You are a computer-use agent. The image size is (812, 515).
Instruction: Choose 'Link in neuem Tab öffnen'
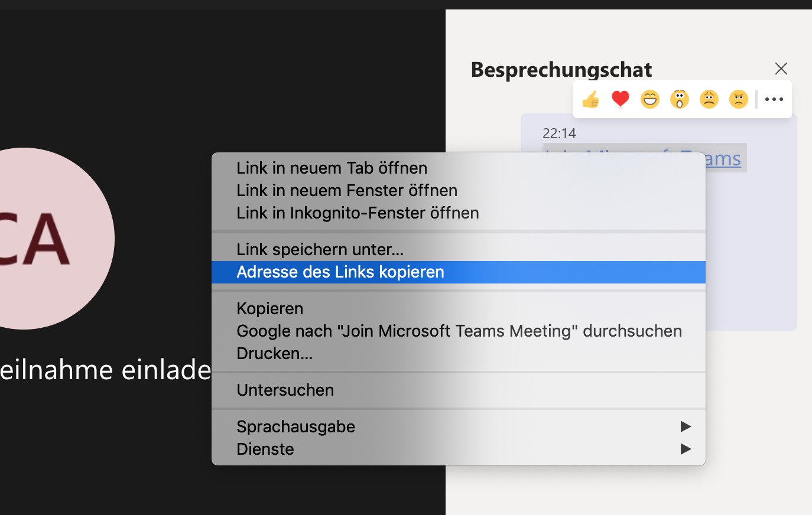point(332,168)
